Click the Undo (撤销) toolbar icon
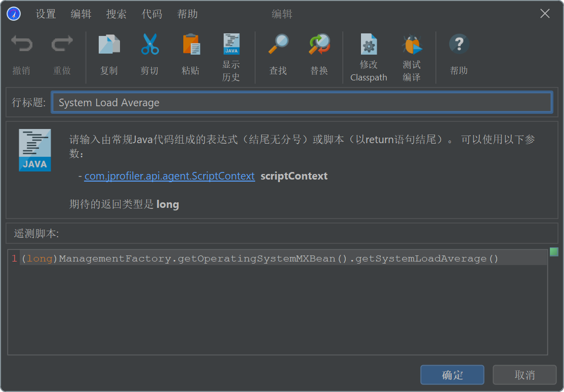Image resolution: width=564 pixels, height=392 pixels. [22, 45]
